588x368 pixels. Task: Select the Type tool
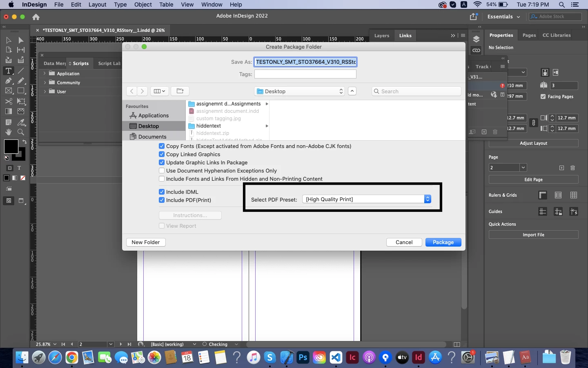coord(8,71)
